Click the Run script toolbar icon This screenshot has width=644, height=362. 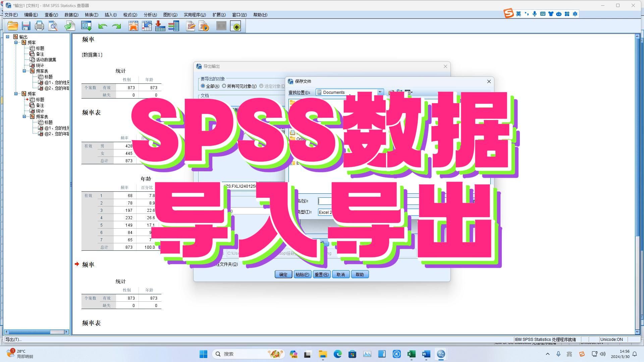pyautogui.click(x=204, y=26)
